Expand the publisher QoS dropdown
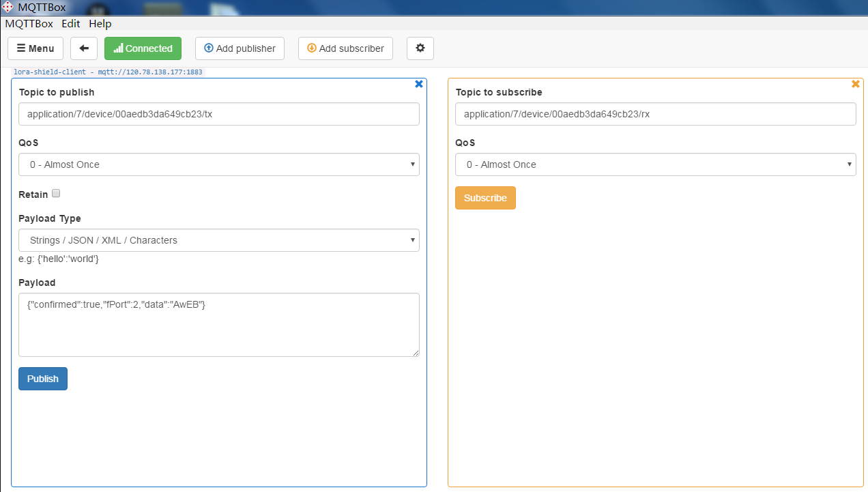This screenshot has height=492, width=868. [219, 164]
